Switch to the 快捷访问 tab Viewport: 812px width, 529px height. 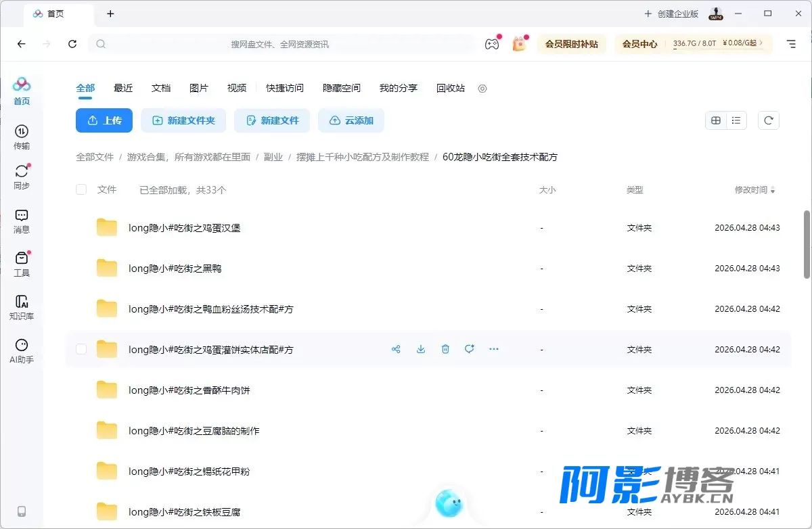285,88
